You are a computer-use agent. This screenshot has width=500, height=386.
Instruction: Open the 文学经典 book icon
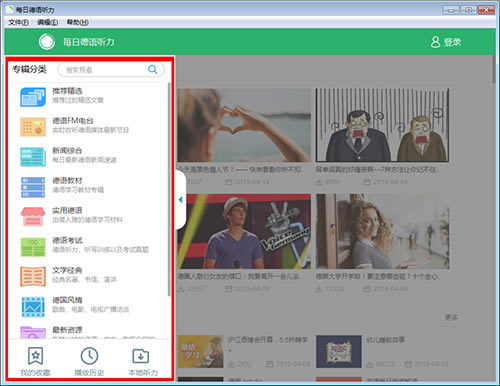(33, 276)
